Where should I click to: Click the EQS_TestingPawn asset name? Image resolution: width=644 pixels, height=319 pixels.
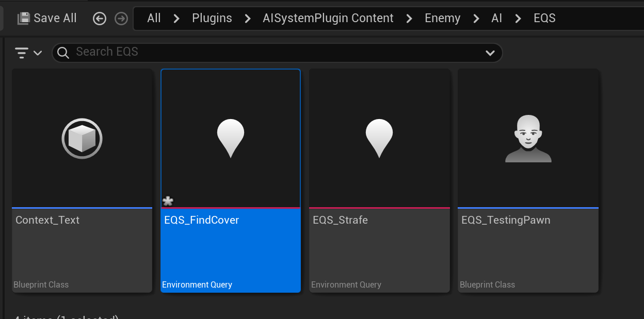(506, 220)
